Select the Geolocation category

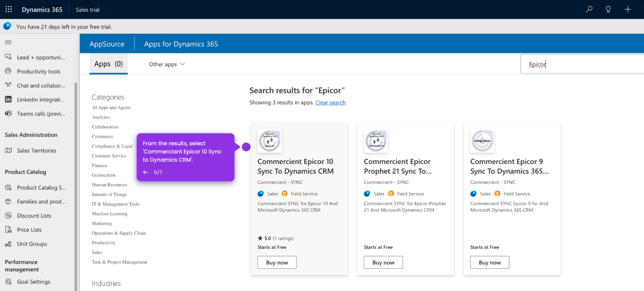(104, 175)
